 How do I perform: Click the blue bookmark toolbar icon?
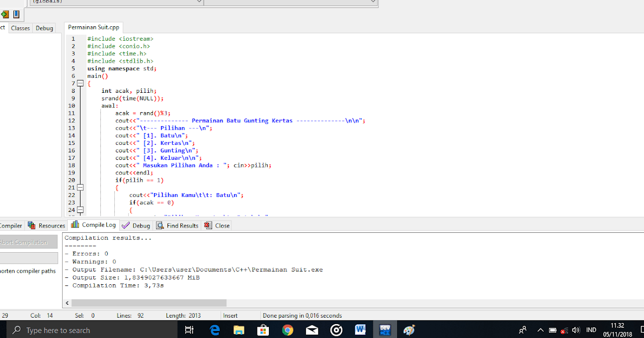(x=16, y=15)
